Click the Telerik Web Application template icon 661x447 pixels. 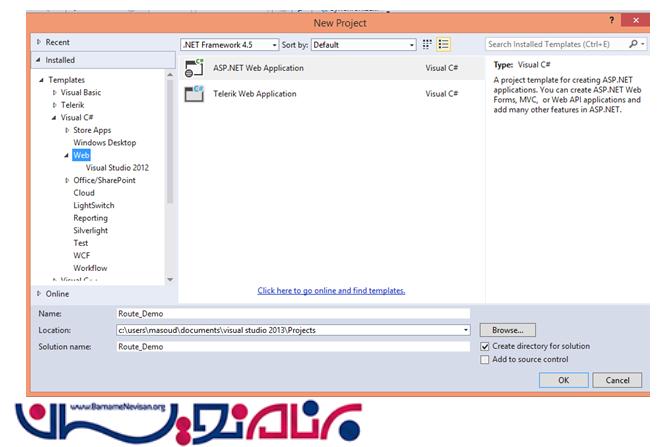click(194, 94)
